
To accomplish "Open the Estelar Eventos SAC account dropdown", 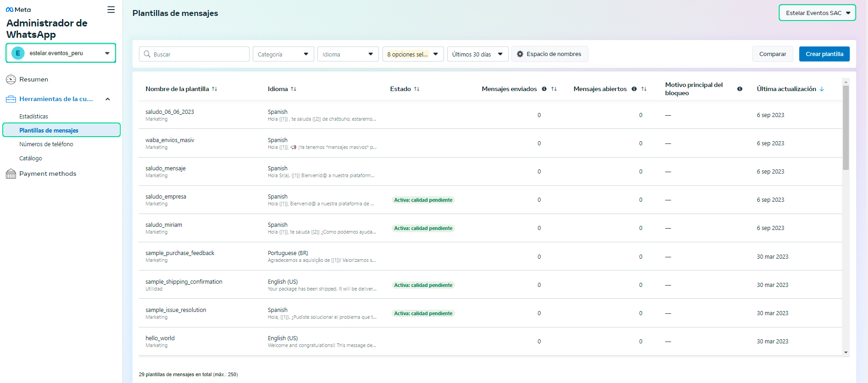I will tap(817, 13).
